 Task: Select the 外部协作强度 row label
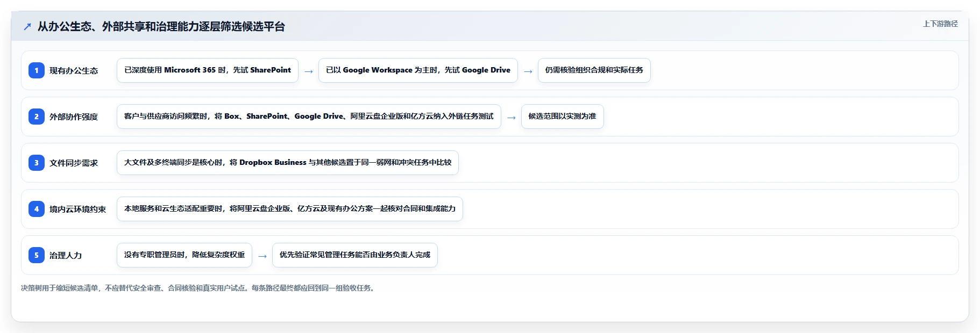(74, 117)
